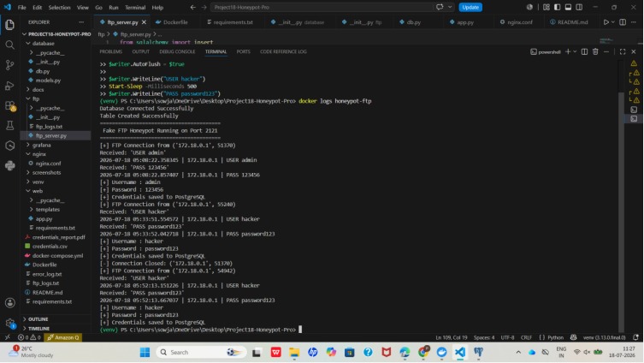Expand the OUTLINE section
644x363 pixels.
click(x=38, y=319)
